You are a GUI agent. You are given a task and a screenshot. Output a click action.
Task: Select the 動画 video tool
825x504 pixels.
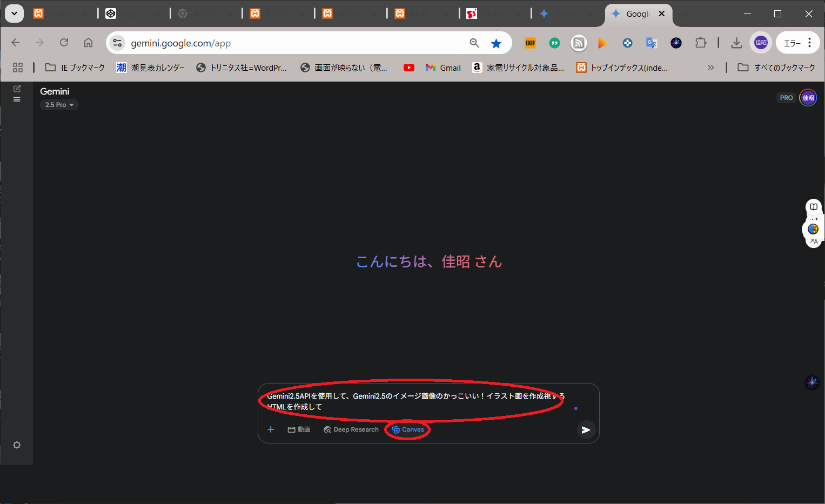tap(299, 429)
